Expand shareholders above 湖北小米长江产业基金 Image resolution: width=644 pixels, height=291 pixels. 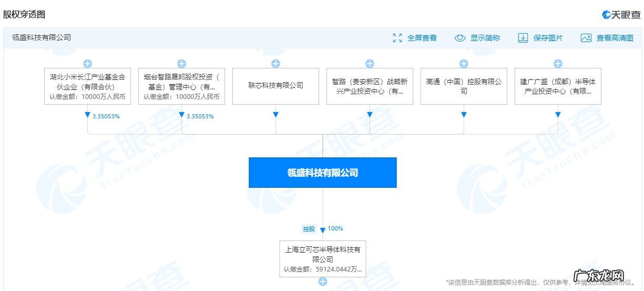(x=88, y=64)
